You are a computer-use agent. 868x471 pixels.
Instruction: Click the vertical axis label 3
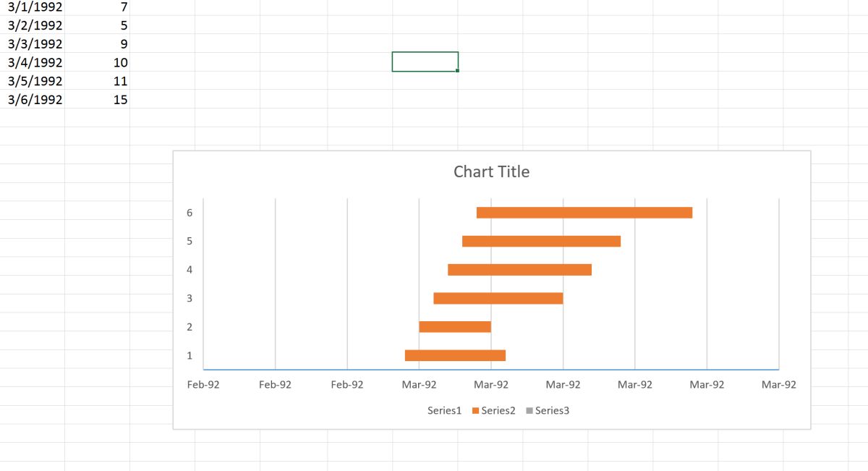pyautogui.click(x=190, y=298)
